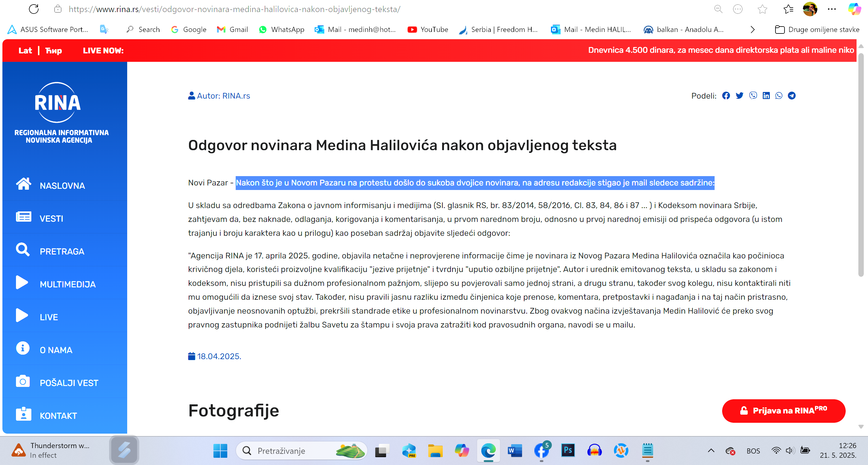
Task: Open Photoshop from the taskbar
Action: [x=568, y=450]
